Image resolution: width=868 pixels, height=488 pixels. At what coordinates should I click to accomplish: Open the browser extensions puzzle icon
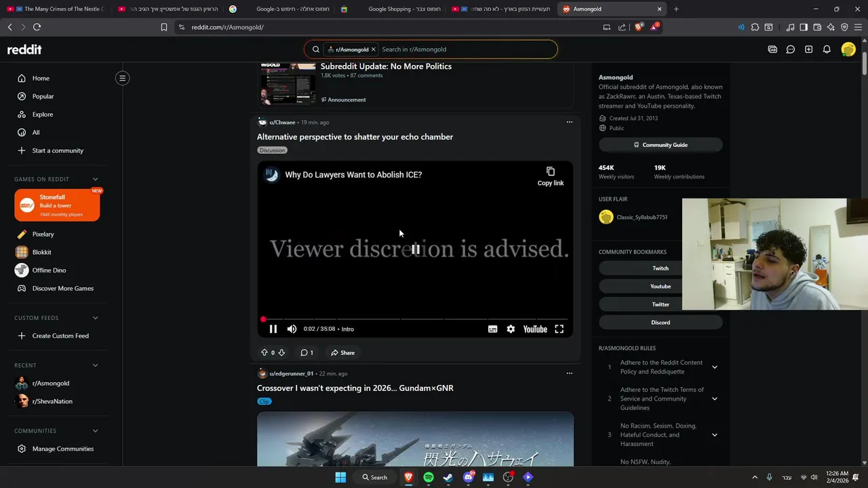755,27
